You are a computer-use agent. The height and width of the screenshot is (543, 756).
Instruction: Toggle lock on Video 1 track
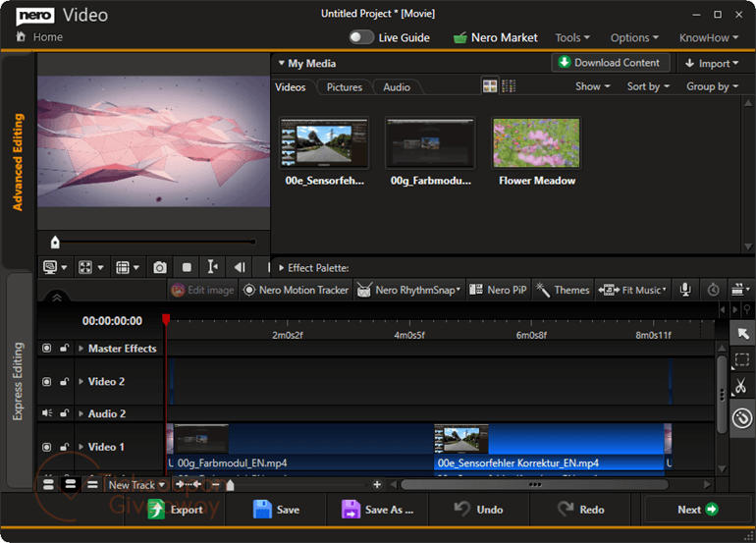[64, 447]
